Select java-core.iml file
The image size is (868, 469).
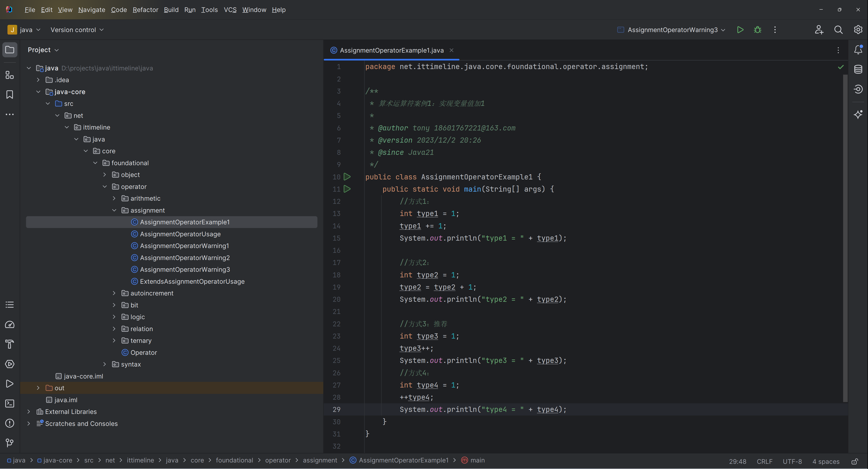click(83, 376)
